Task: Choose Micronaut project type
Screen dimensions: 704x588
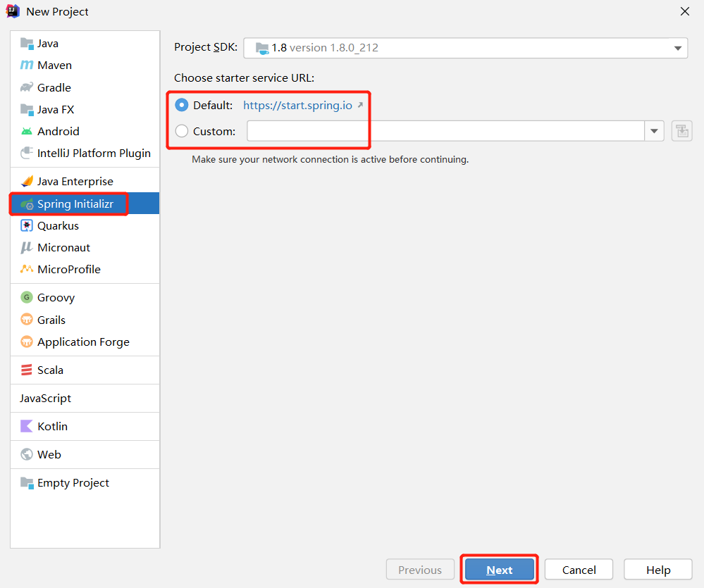Action: (63, 248)
